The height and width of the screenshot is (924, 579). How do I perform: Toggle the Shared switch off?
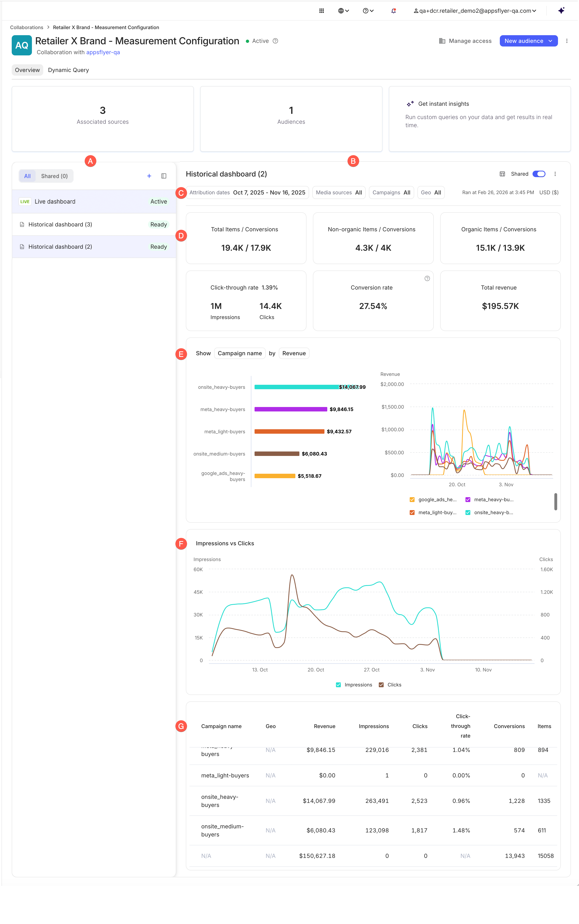tap(538, 174)
